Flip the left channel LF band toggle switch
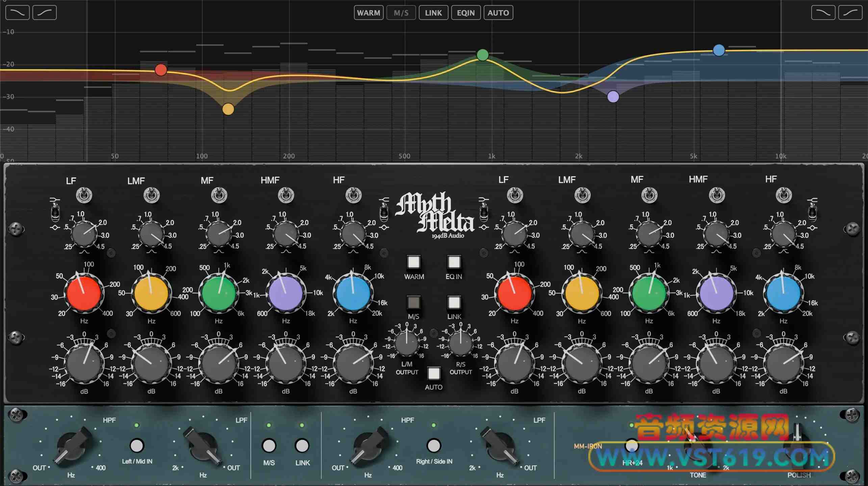 coord(84,195)
